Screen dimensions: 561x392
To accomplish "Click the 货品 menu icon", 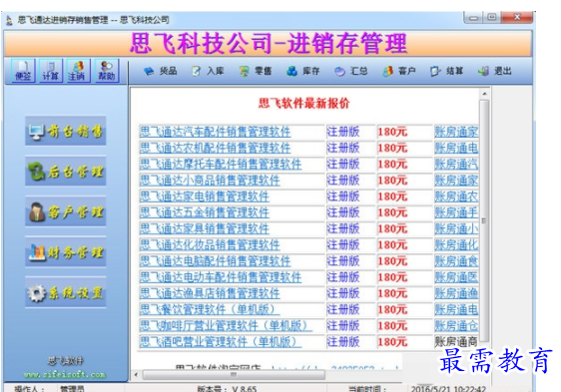I will tap(149, 71).
